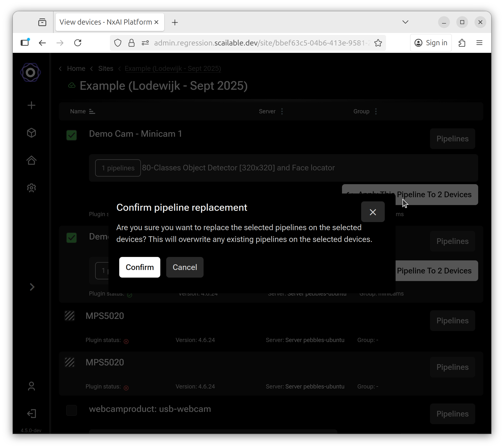Screen dimensions: 504x448
Task: Click the logout icon in sidebar
Action: pos(31,414)
